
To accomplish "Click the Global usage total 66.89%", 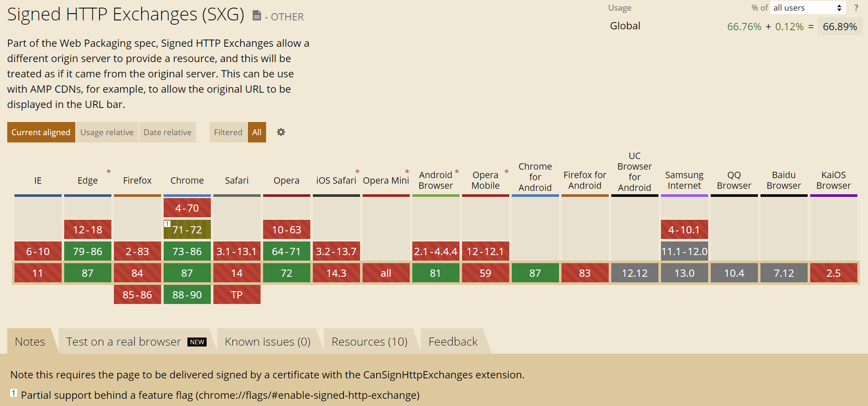I will pyautogui.click(x=840, y=26).
